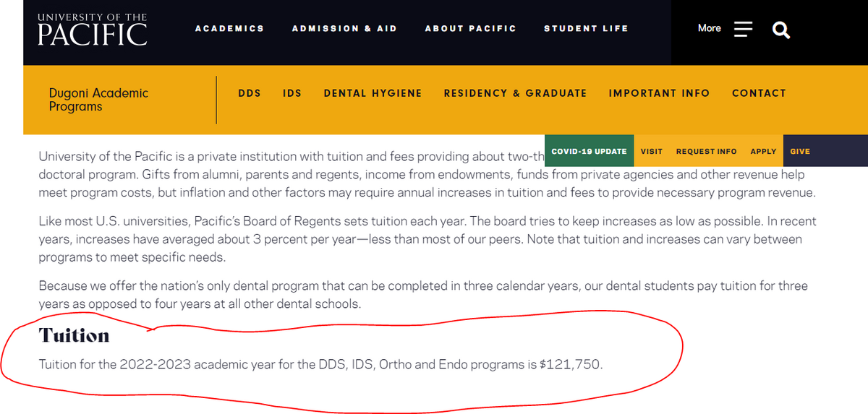Click the Tuition heading text

pos(74,335)
